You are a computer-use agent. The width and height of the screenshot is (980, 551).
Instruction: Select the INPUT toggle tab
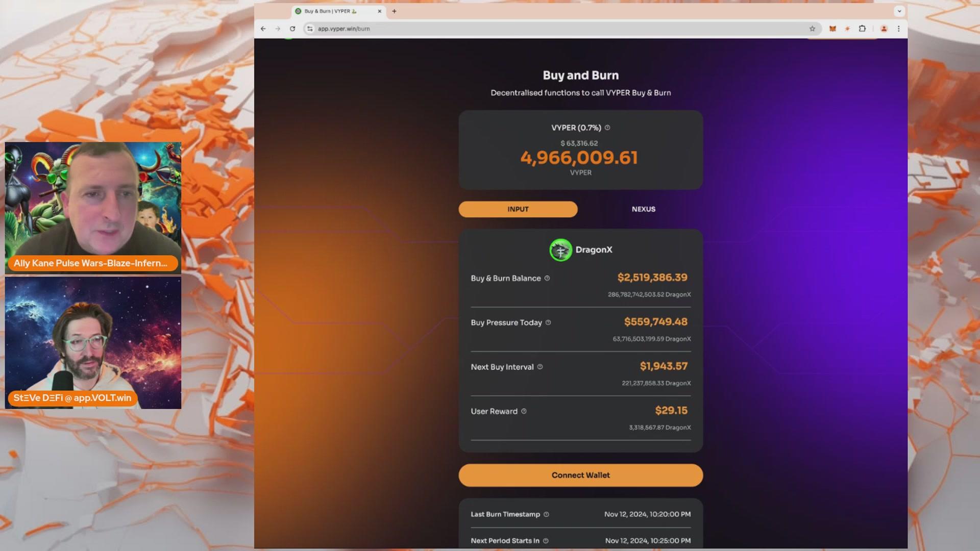518,209
